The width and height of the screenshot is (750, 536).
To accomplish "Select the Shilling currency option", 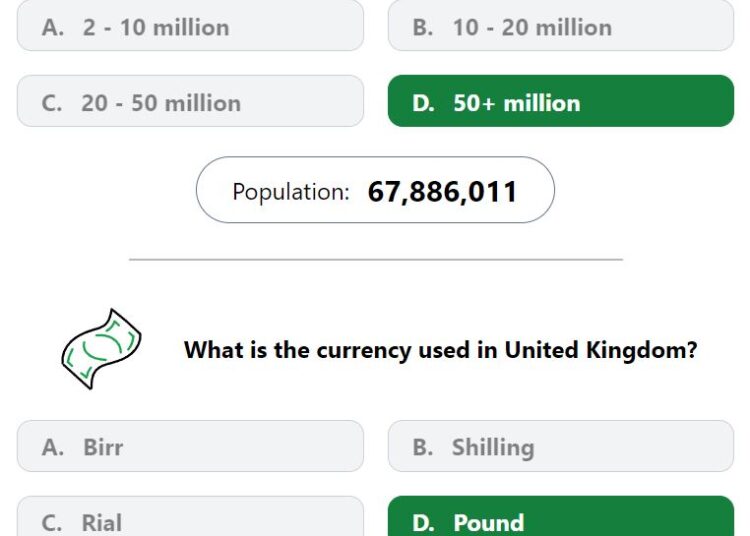I will pyautogui.click(x=561, y=446).
